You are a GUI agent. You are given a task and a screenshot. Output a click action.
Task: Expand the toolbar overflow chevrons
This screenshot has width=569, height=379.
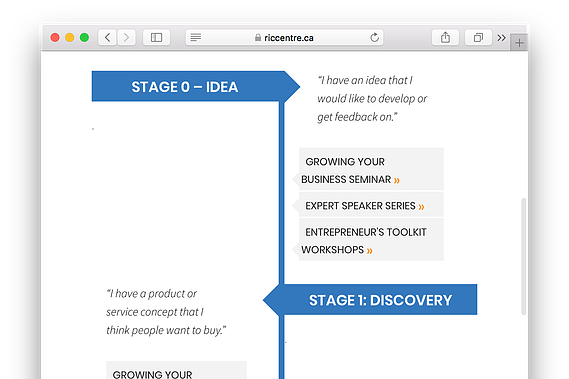pos(502,37)
